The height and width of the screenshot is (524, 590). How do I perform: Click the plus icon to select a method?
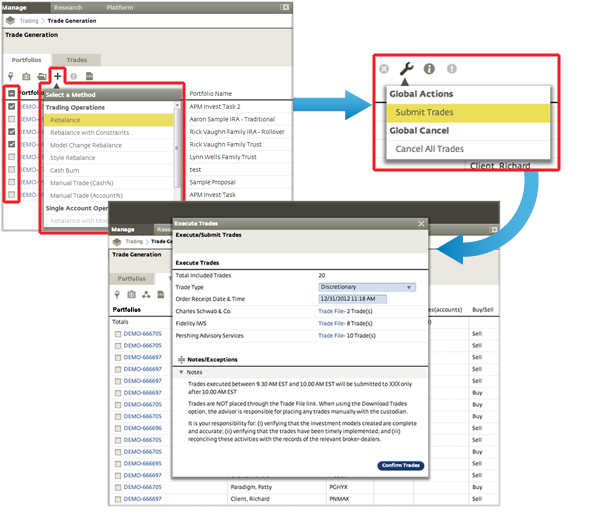57,76
